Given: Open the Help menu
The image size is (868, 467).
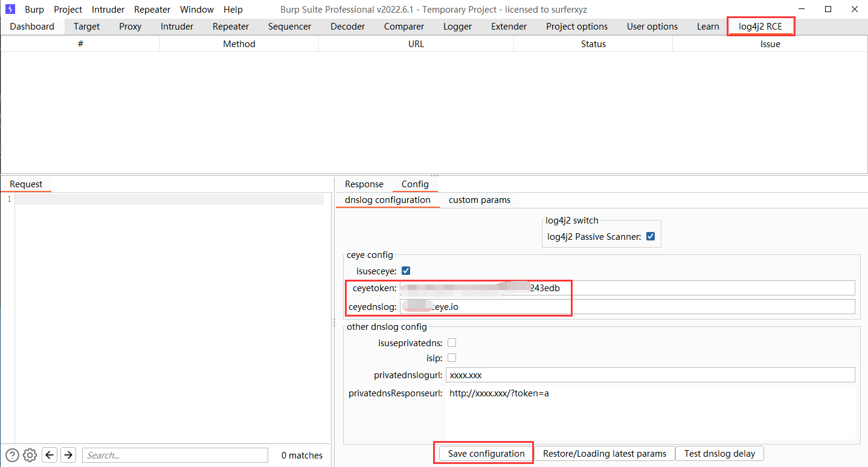Looking at the screenshot, I should [x=233, y=9].
